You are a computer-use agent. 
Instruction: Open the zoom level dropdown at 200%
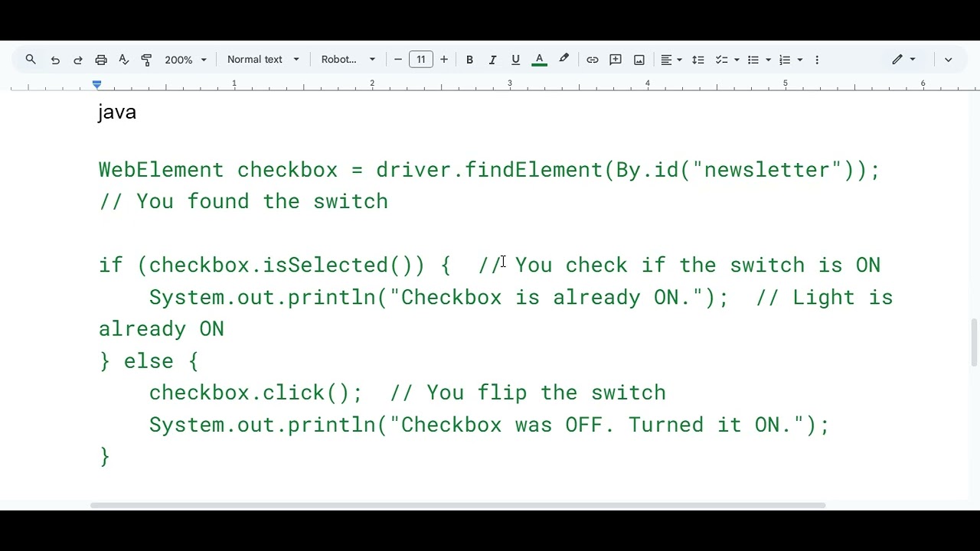(x=186, y=60)
